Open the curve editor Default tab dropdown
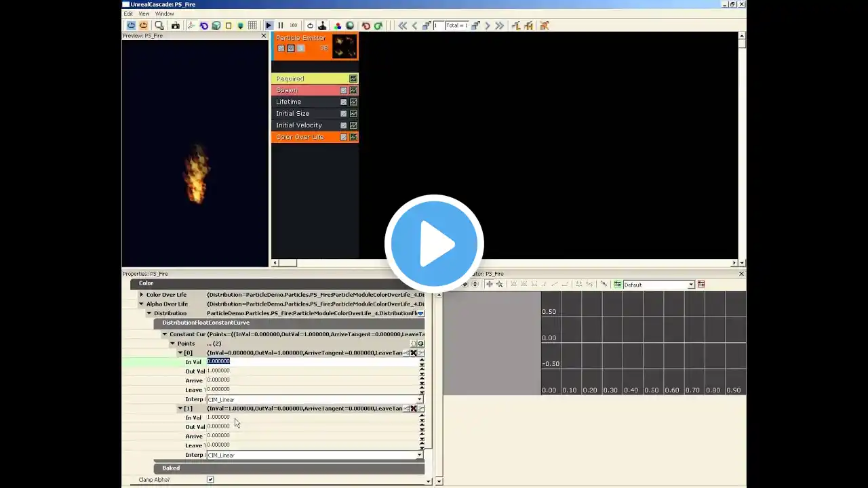Viewport: 868px width, 488px height. [x=691, y=285]
